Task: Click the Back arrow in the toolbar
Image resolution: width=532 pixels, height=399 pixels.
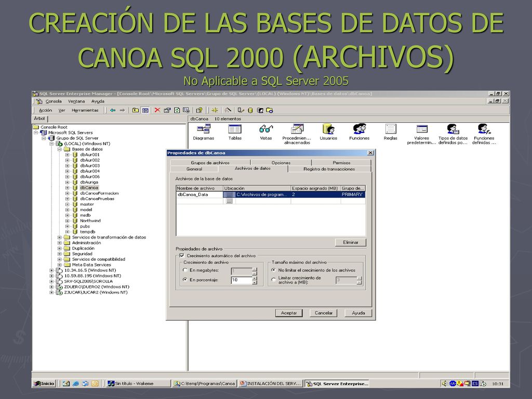Action: point(113,110)
